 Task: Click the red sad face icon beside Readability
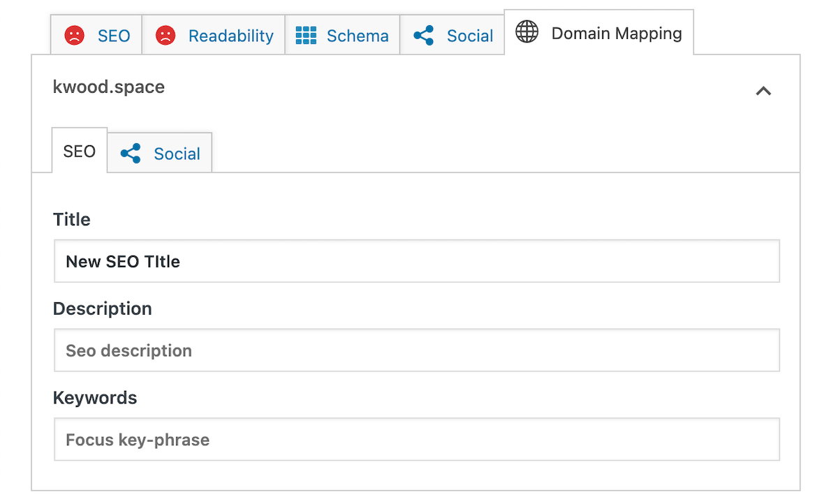pos(165,36)
